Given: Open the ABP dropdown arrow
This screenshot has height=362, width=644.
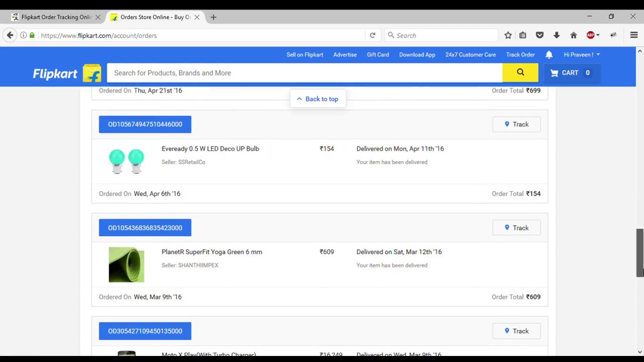Looking at the screenshot, I should 598,35.
